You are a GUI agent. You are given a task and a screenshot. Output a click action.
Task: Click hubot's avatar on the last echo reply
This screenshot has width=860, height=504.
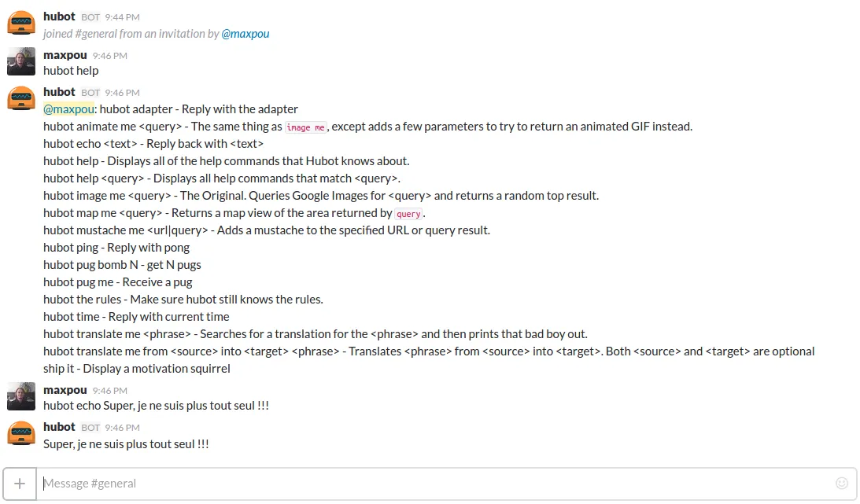click(x=21, y=432)
